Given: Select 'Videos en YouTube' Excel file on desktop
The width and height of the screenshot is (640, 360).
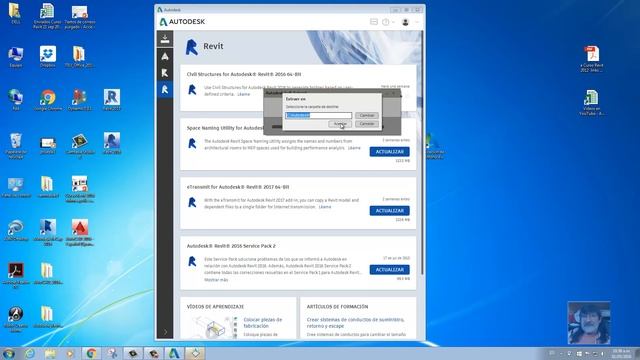Looking at the screenshot, I should 591,103.
